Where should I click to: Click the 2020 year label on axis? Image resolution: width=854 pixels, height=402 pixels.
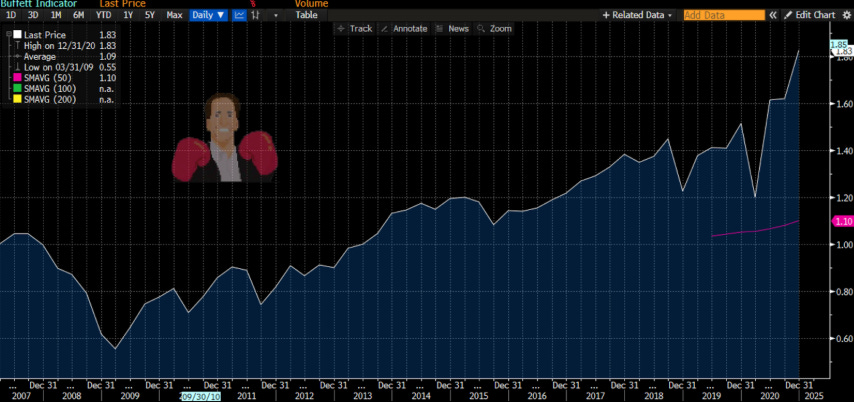pos(769,396)
